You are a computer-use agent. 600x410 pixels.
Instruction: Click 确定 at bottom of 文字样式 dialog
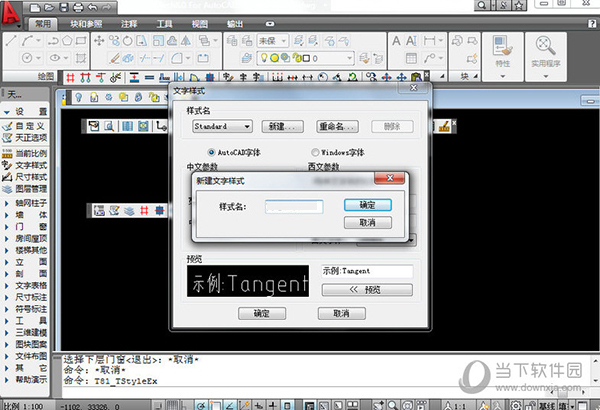tap(262, 314)
